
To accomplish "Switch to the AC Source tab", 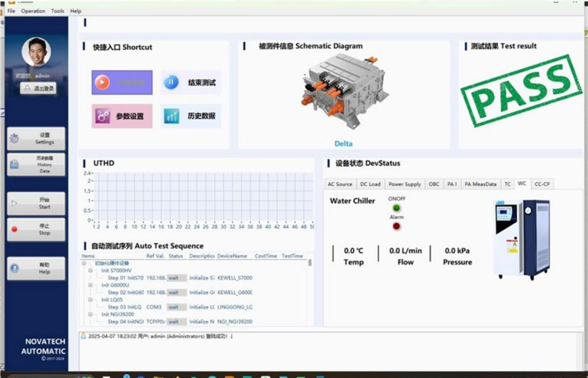I will [340, 184].
